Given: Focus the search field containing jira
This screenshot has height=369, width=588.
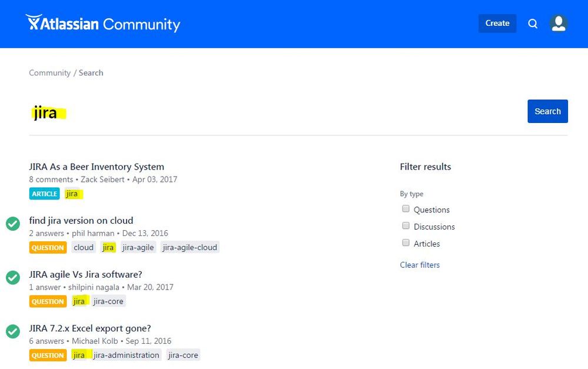Looking at the screenshot, I should tap(275, 112).
